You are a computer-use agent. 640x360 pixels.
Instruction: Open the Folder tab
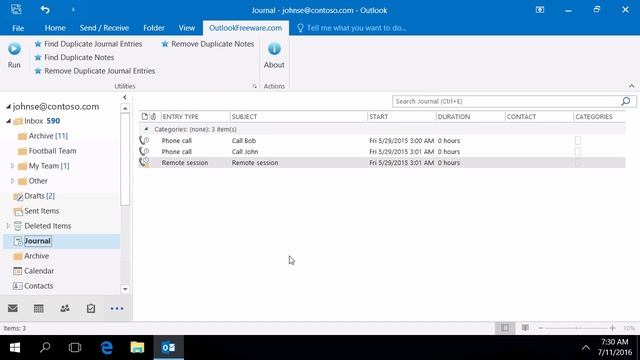pyautogui.click(x=154, y=28)
